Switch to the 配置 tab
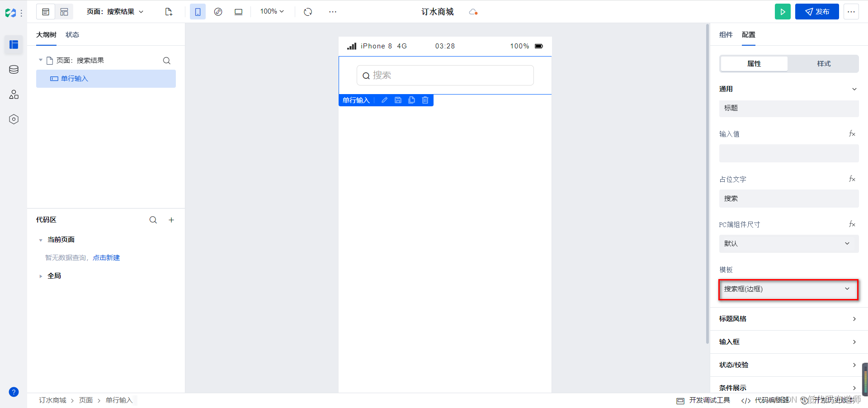 [x=748, y=35]
